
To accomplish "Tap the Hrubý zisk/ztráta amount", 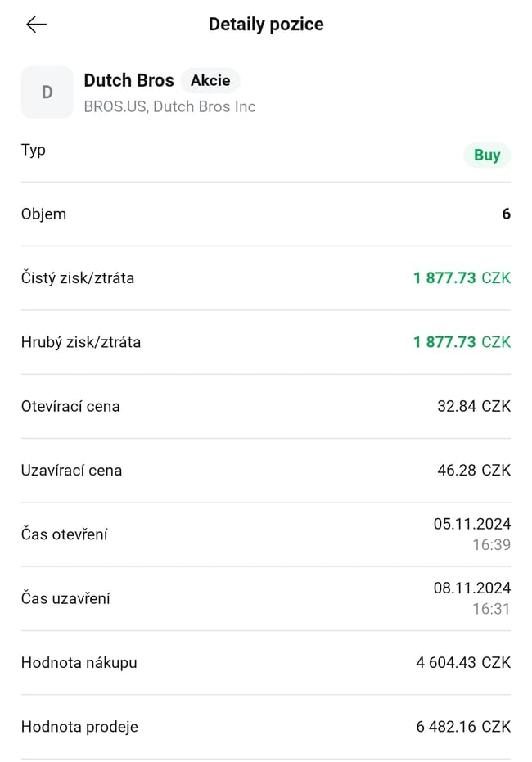I will point(462,342).
